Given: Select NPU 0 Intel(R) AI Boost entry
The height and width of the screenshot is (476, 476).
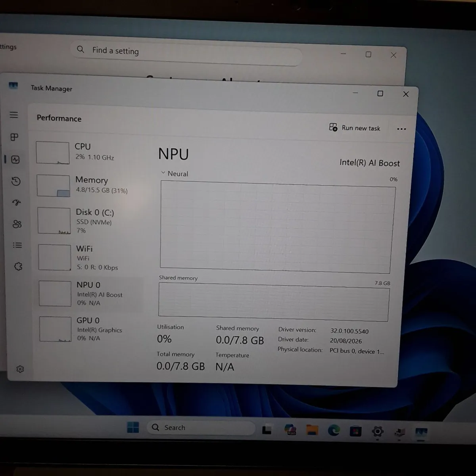Looking at the screenshot, I should tap(90, 294).
